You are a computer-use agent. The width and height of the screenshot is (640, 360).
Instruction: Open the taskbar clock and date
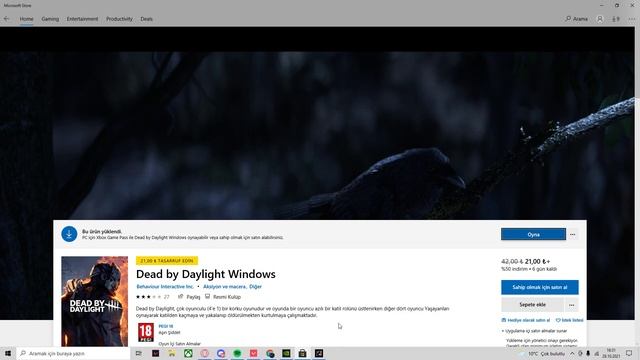click(611, 353)
